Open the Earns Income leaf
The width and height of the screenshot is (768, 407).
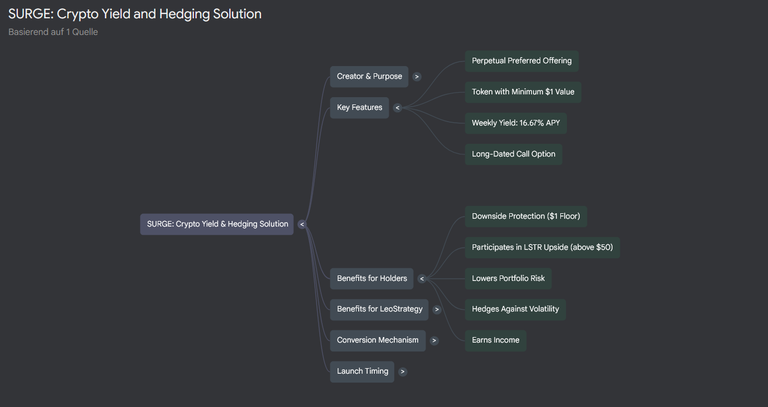tap(496, 340)
